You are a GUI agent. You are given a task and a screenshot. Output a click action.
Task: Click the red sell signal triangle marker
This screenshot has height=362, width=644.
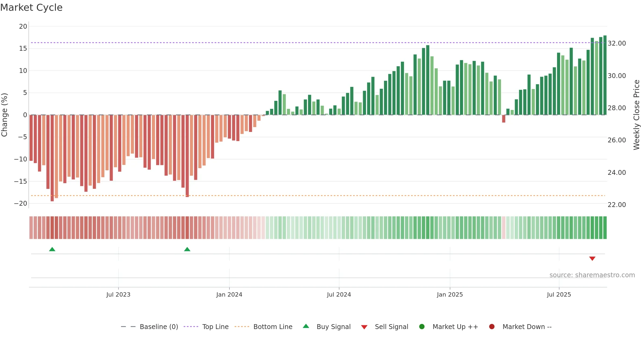click(592, 258)
